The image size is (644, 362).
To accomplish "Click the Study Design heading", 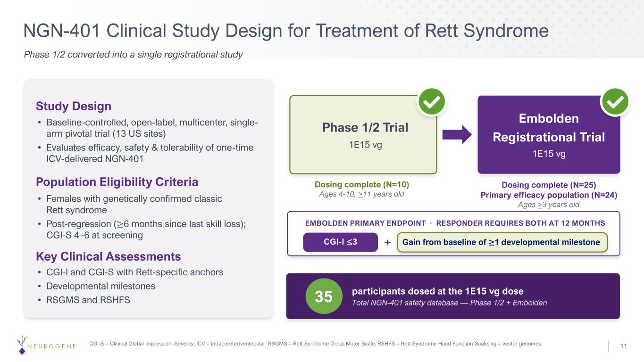I will pos(74,106).
